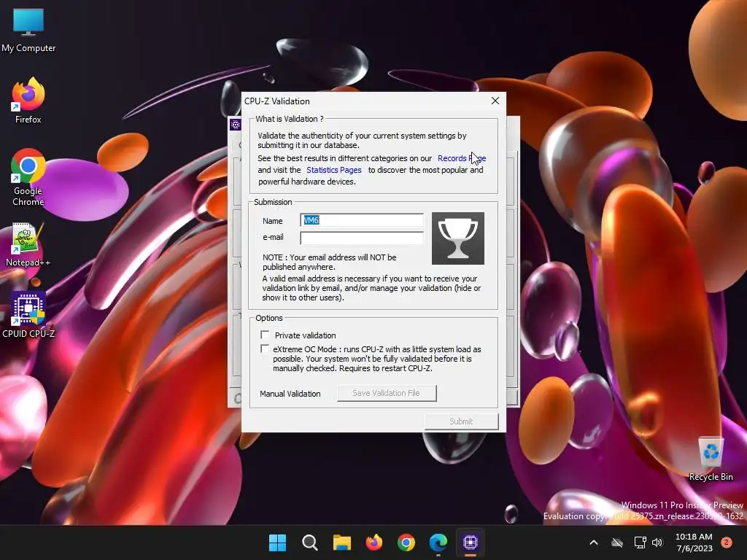
Task: Enable eXtreme OC Mode checkbox
Action: coord(265,349)
